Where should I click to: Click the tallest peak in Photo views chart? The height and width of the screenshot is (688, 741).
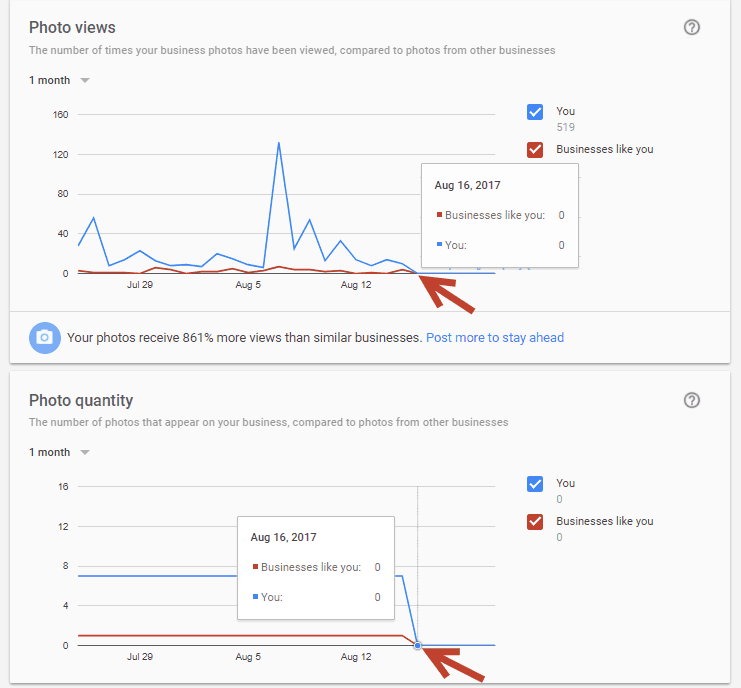pos(278,143)
